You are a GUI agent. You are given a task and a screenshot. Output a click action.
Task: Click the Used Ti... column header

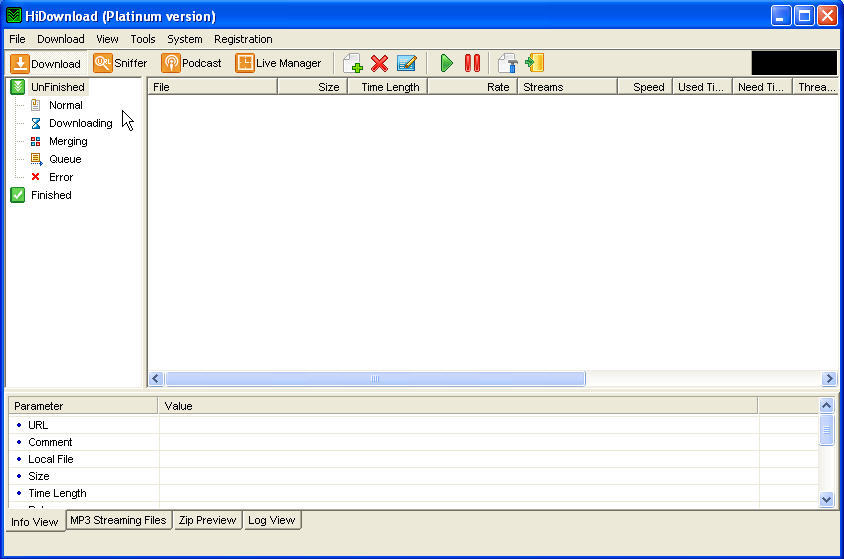702,87
